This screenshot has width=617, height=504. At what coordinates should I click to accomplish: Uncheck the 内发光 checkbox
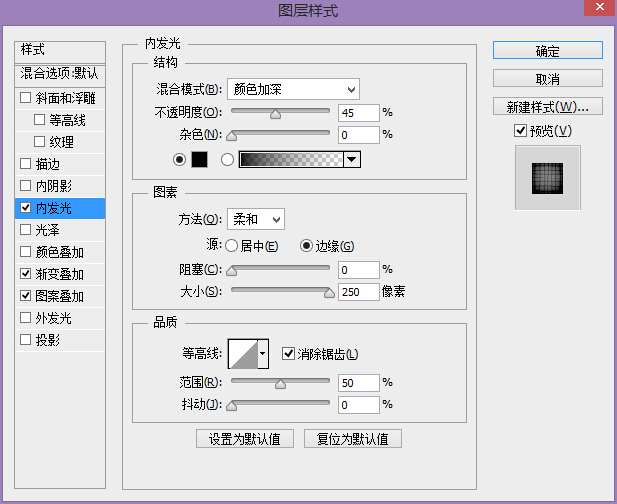pyautogui.click(x=26, y=208)
